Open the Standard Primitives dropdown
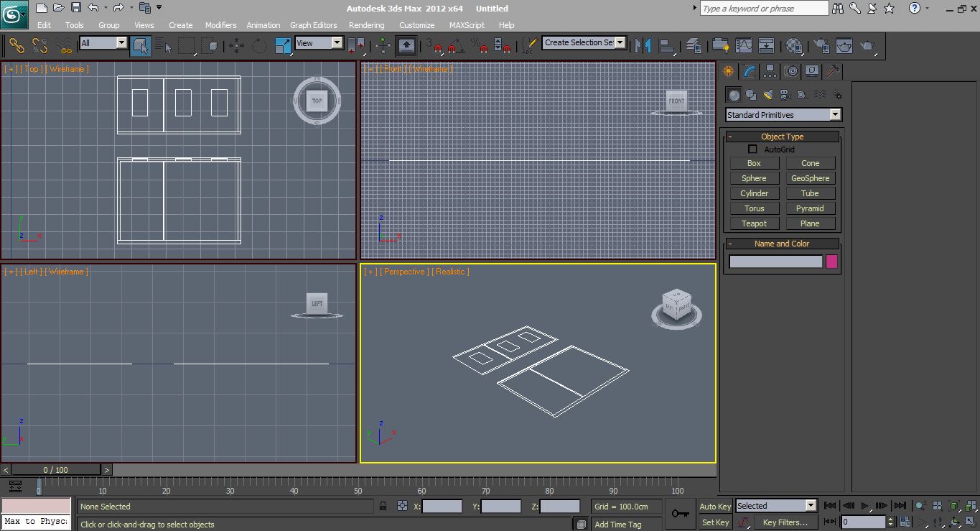980x531 pixels. coord(784,115)
